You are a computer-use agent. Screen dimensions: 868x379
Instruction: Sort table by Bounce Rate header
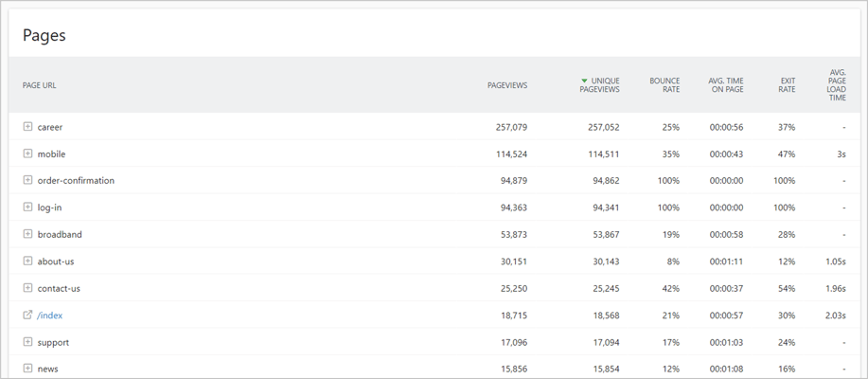point(664,84)
